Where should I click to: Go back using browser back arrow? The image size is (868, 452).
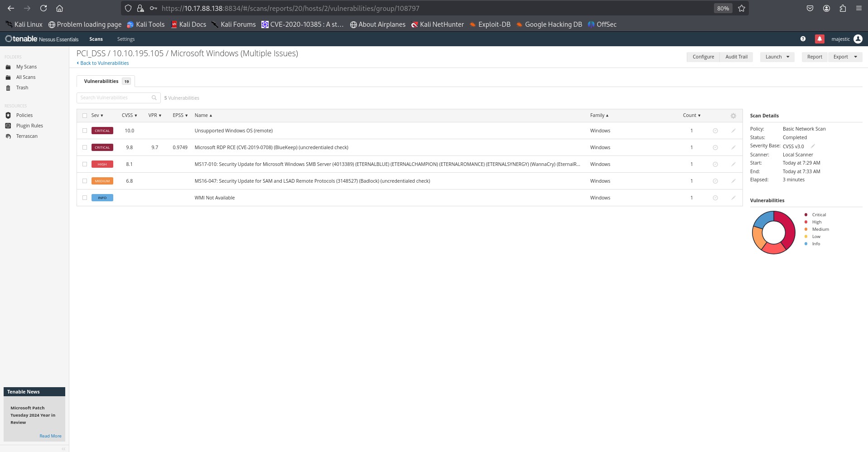click(x=11, y=8)
